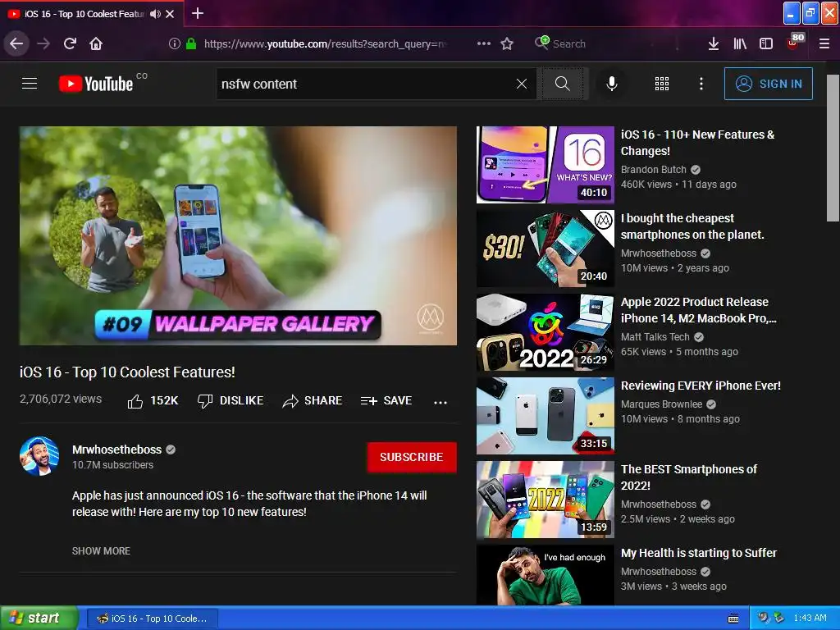Open Reviewing EVERY iPhone Ever title

701,386
